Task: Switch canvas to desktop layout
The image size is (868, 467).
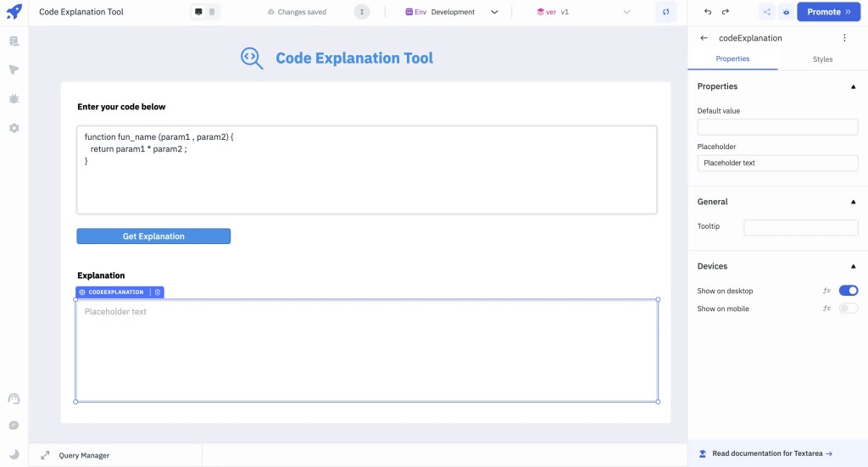Action: coord(198,12)
